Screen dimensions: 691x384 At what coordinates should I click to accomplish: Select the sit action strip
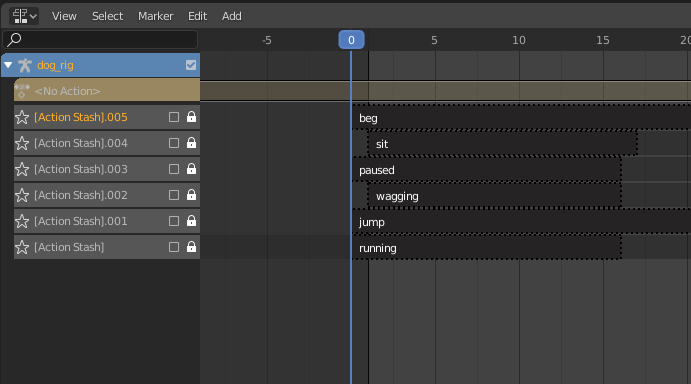[503, 144]
